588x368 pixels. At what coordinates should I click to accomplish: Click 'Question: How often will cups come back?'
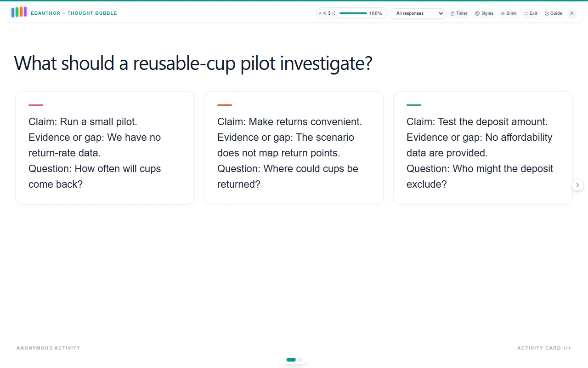[95, 176]
